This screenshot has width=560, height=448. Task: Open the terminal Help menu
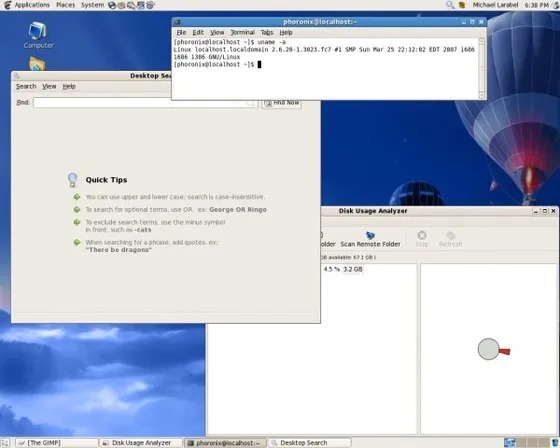tap(286, 33)
